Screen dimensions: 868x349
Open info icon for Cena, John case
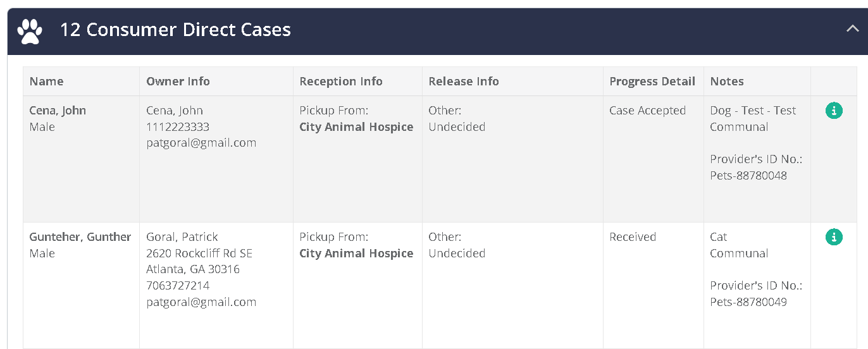tap(834, 111)
